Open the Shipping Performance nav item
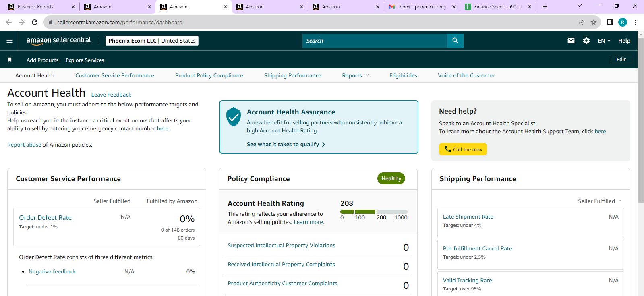Screen dimensions: 644x296 coord(293,75)
